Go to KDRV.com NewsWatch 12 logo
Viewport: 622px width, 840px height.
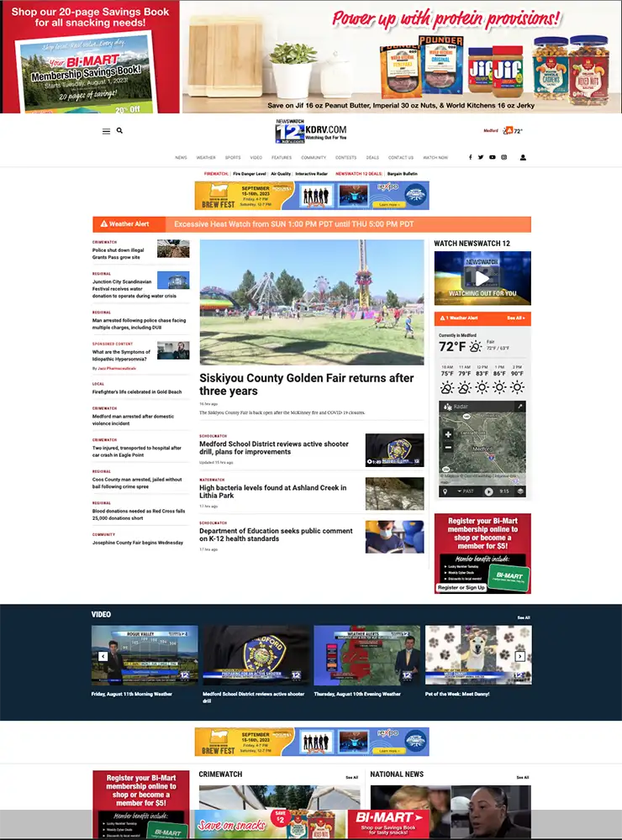pyautogui.click(x=311, y=132)
